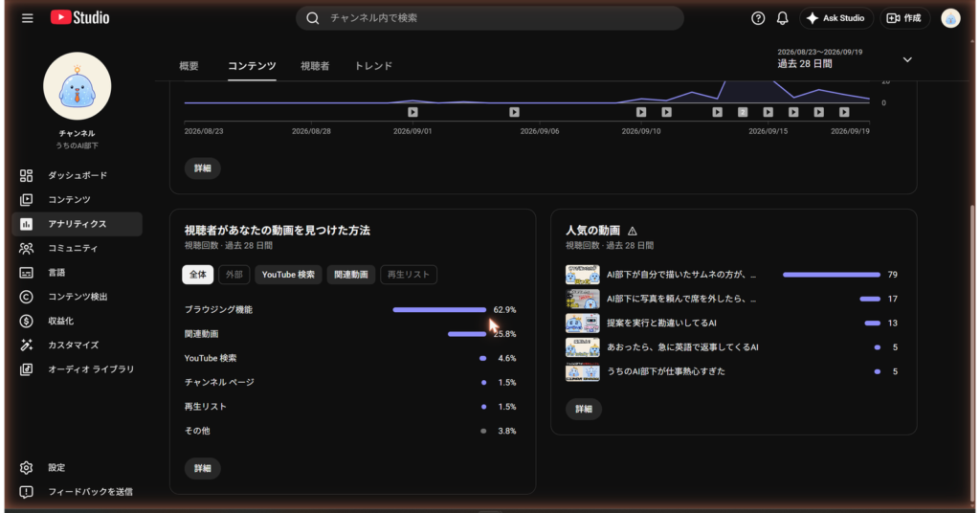
Task: Switch to the コンテンツ analytics tab
Action: point(252,66)
